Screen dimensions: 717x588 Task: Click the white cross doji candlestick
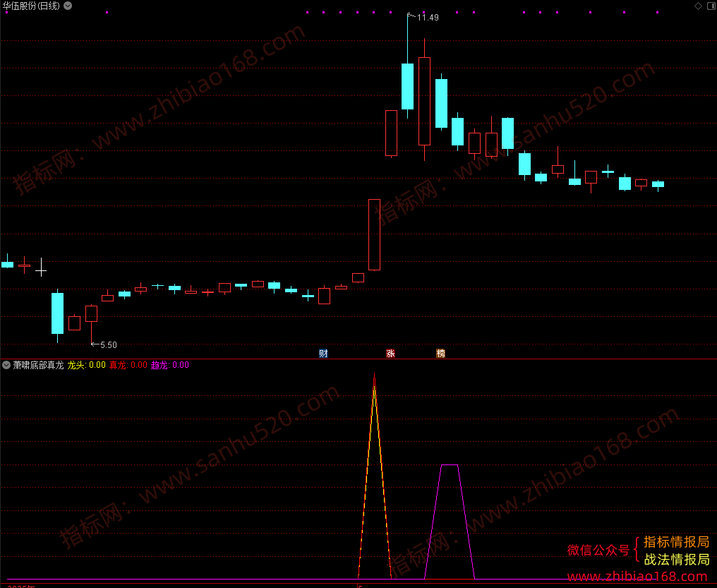coord(41,268)
